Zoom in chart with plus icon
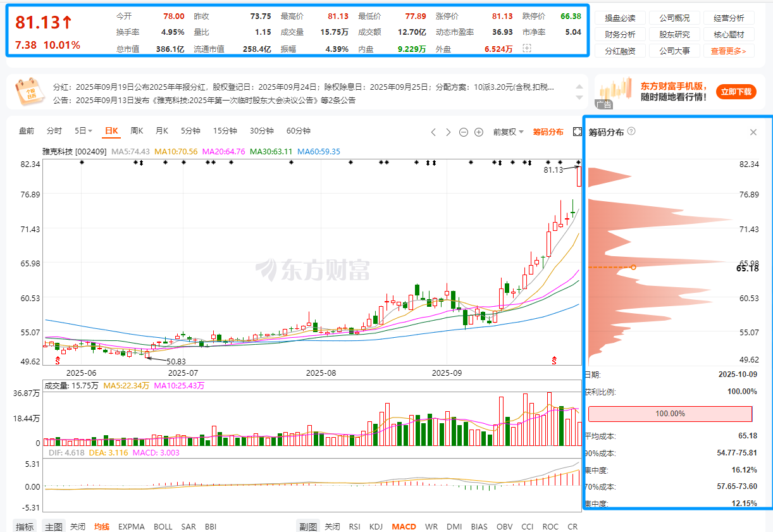 click(x=479, y=132)
